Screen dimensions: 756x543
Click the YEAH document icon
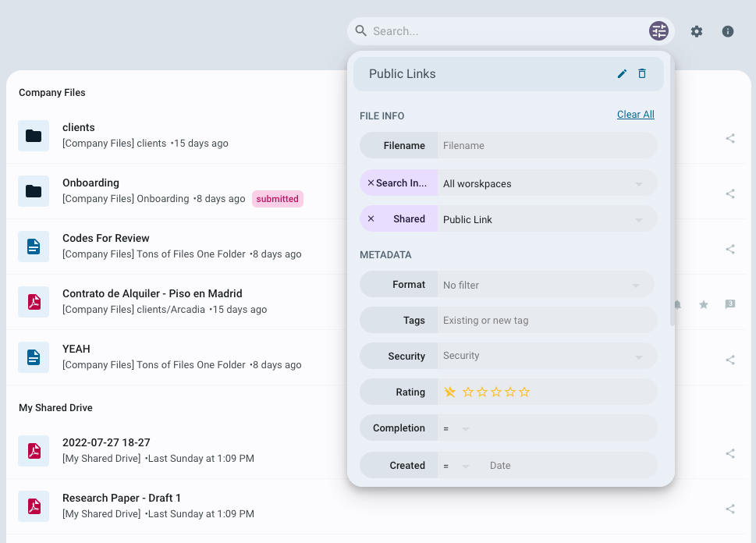tap(34, 357)
